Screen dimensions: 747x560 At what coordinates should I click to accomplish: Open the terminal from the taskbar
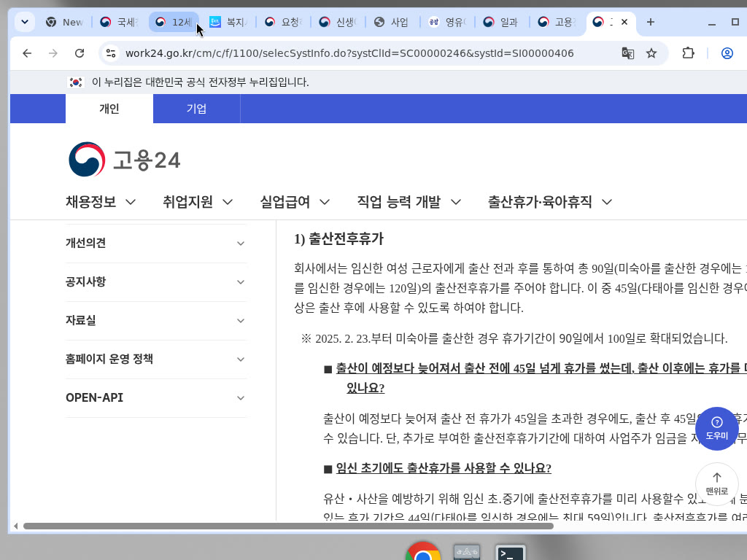tap(510, 553)
